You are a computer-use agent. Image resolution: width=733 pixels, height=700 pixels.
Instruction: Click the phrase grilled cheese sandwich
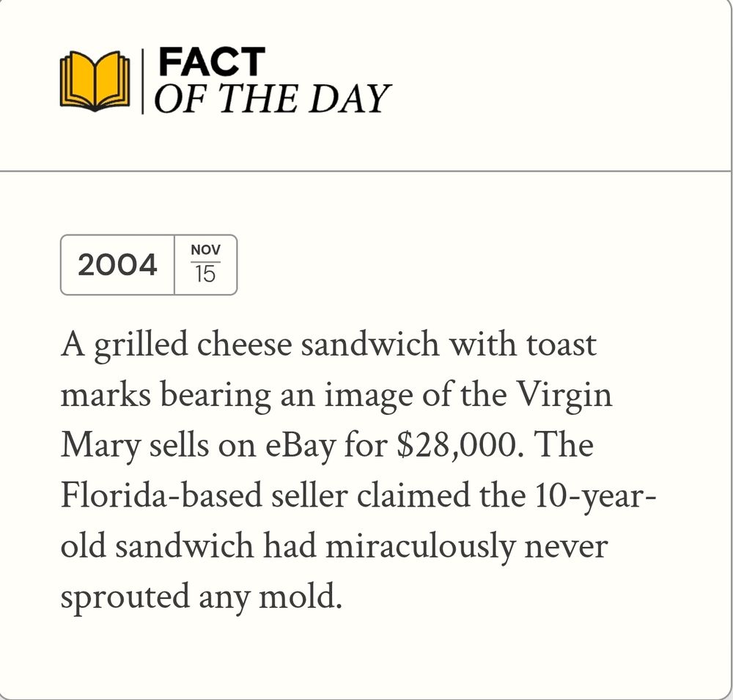coord(267,347)
